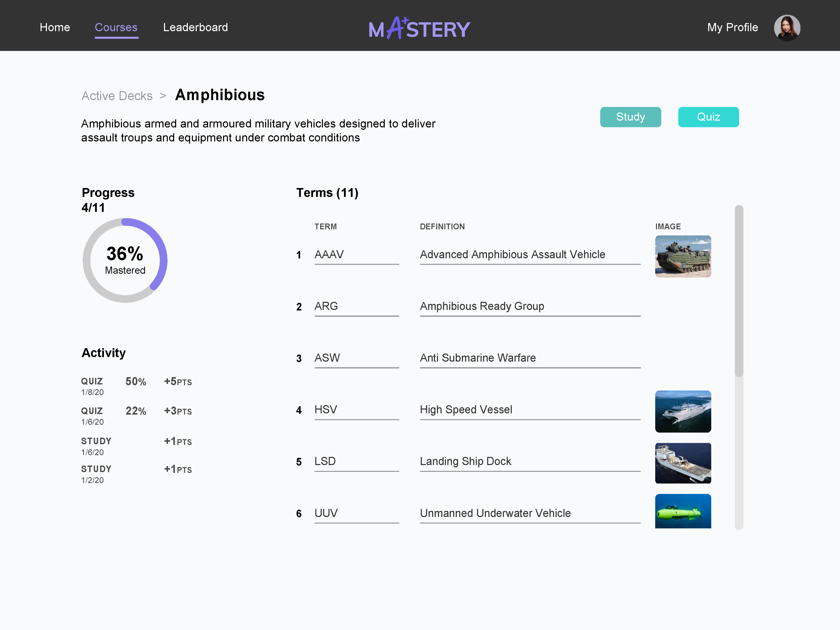Open the High Speed Vessel image
Viewport: 840px width, 630px height.
(683, 411)
